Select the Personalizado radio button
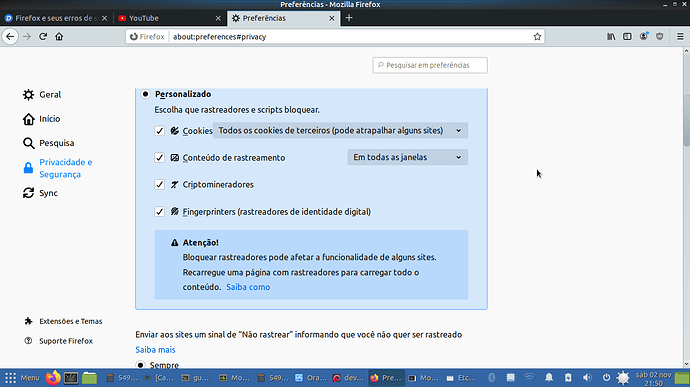Screen dimensions: 690x387 click(145, 94)
